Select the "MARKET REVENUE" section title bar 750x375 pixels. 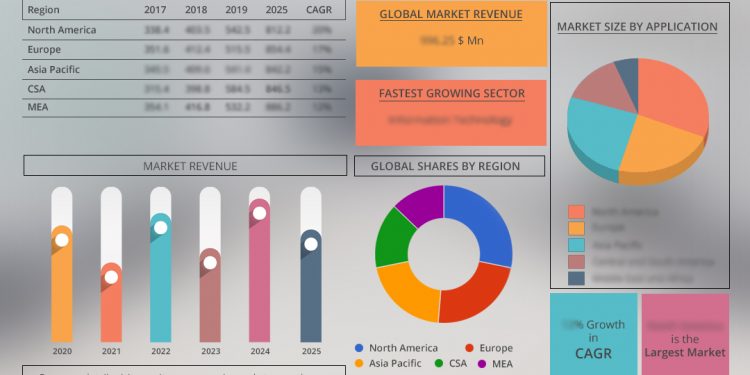click(185, 165)
